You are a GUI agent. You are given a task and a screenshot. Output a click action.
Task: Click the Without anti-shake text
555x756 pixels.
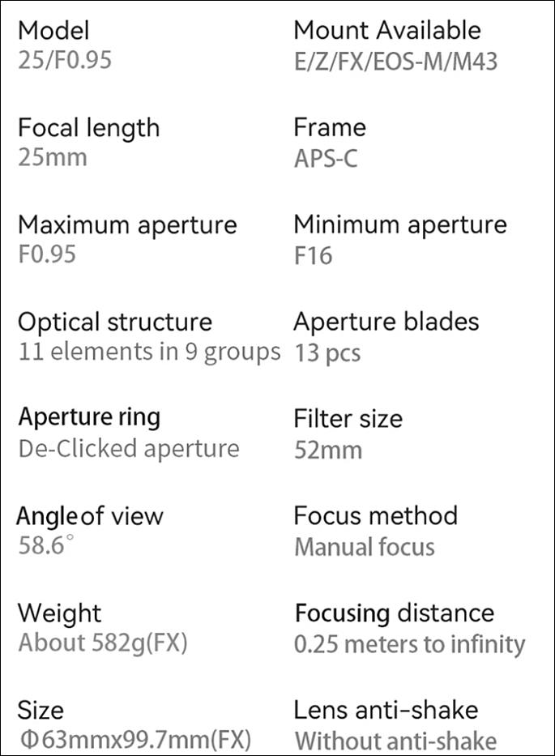tap(396, 741)
